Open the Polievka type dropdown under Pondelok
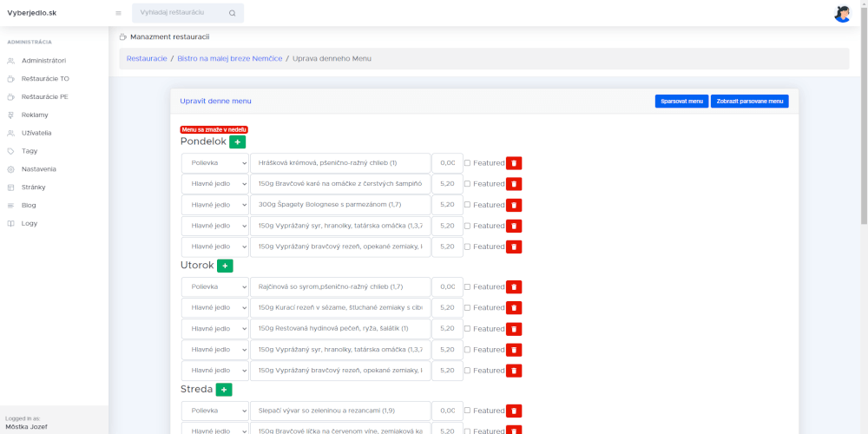868x434 pixels. coord(214,163)
